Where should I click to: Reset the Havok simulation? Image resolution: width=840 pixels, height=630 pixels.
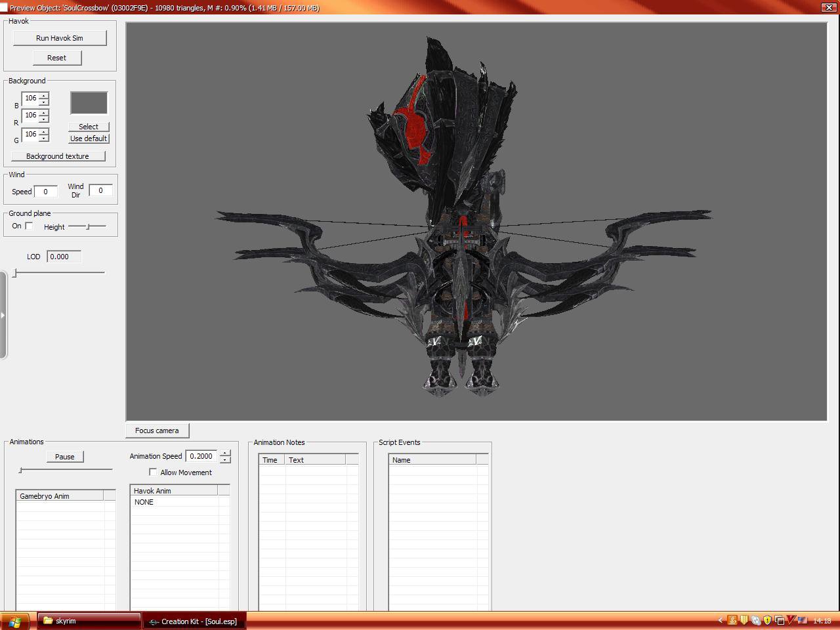click(x=57, y=58)
